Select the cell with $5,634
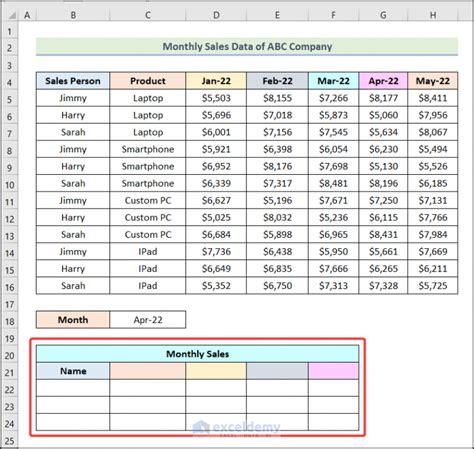Image resolution: width=474 pixels, height=449 pixels. [x=383, y=132]
